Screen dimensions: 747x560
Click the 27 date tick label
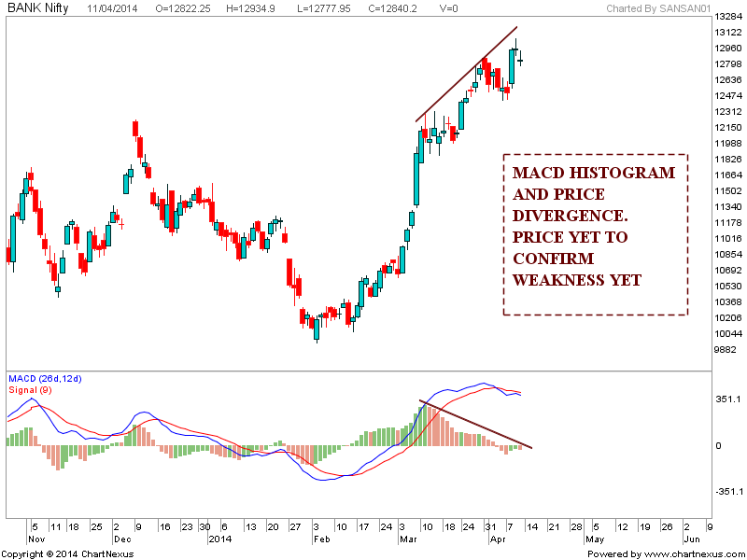295,527
